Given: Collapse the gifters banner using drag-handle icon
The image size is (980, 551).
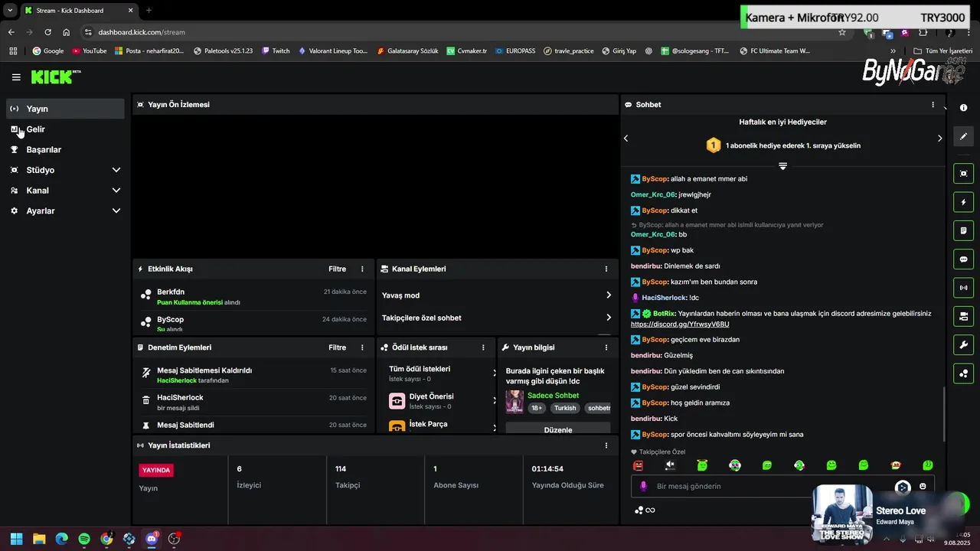Looking at the screenshot, I should click(x=782, y=166).
